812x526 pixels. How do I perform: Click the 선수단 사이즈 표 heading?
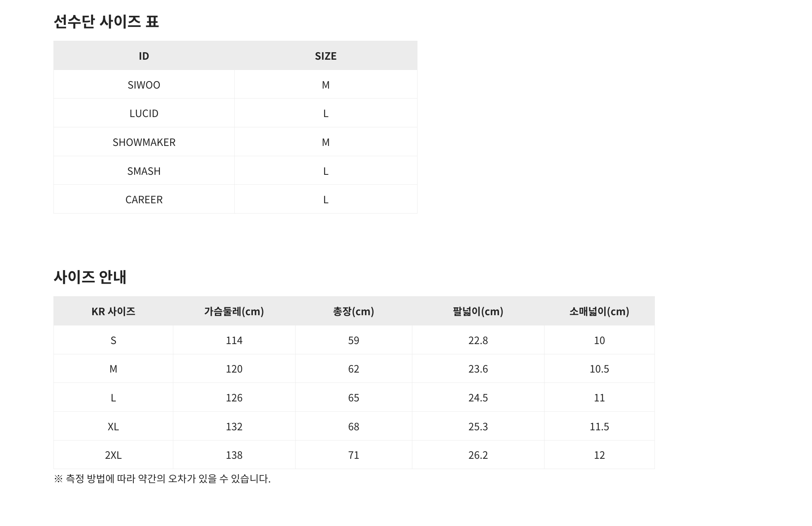point(106,21)
